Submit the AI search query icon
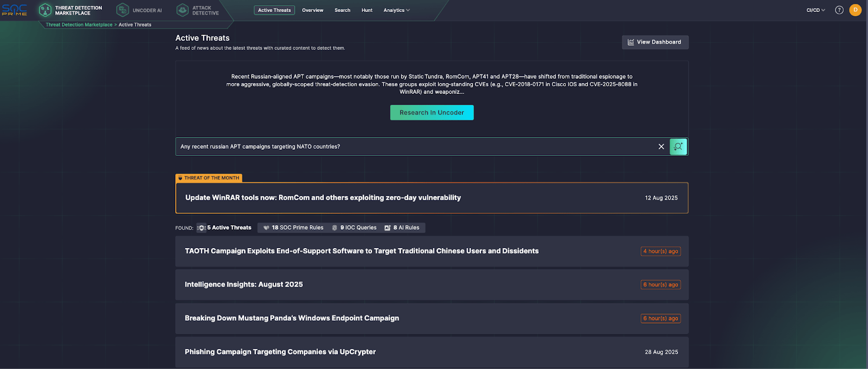This screenshot has height=369, width=868. pyautogui.click(x=678, y=147)
